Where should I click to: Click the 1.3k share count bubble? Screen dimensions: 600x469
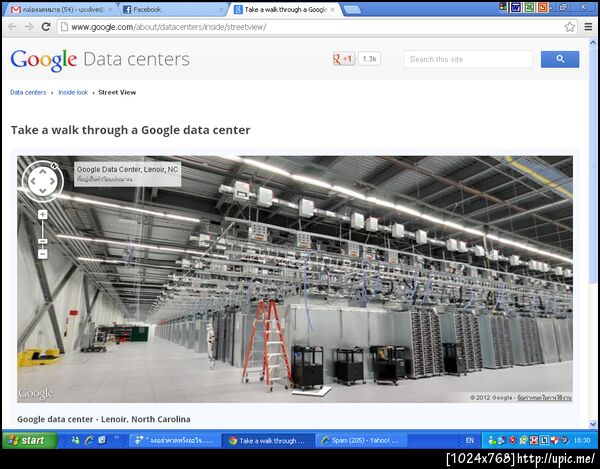369,59
